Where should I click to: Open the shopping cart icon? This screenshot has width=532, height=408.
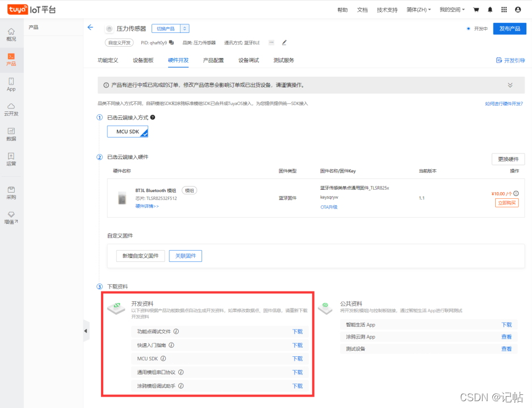click(x=476, y=10)
